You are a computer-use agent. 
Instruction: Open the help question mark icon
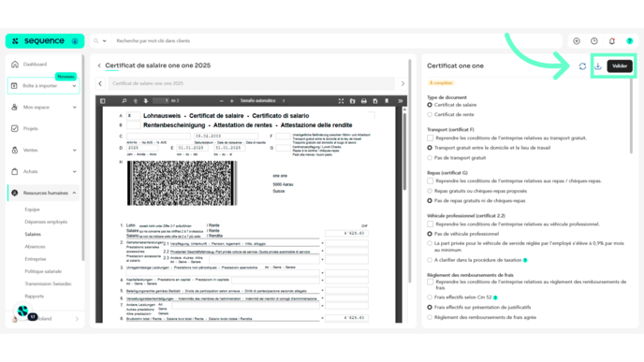pyautogui.click(x=630, y=41)
